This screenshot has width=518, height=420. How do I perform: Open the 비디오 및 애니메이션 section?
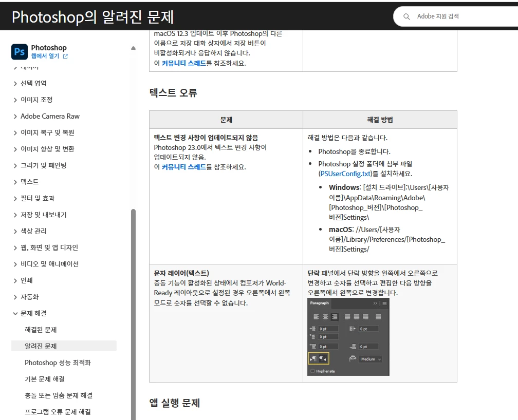pyautogui.click(x=49, y=264)
